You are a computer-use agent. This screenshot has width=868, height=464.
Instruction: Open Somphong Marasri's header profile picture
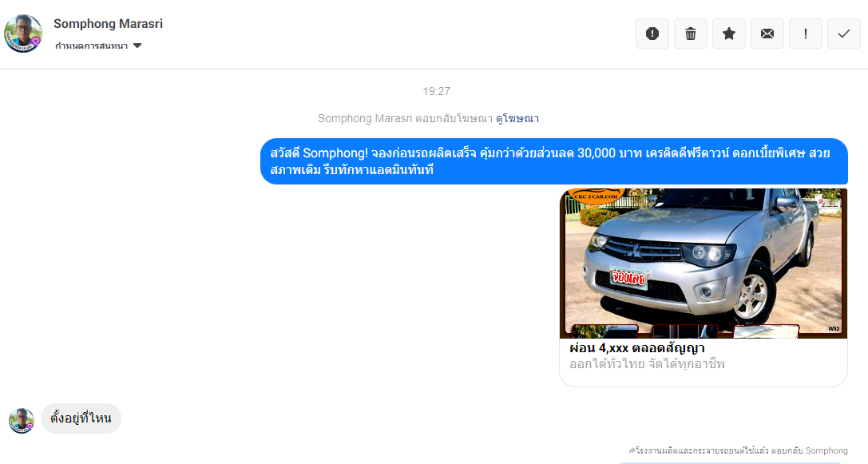coord(23,34)
